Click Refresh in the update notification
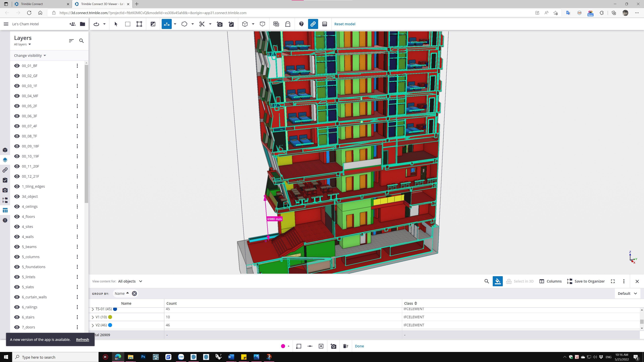The width and height of the screenshot is (644, 362). point(82,340)
